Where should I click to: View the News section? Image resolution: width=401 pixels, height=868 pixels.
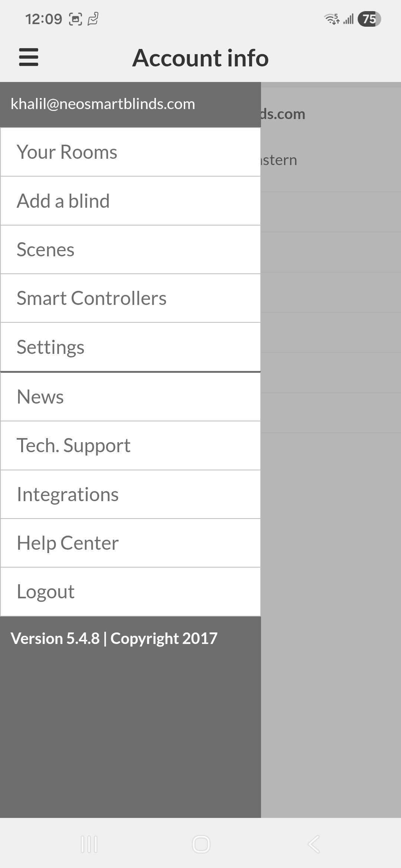click(130, 397)
